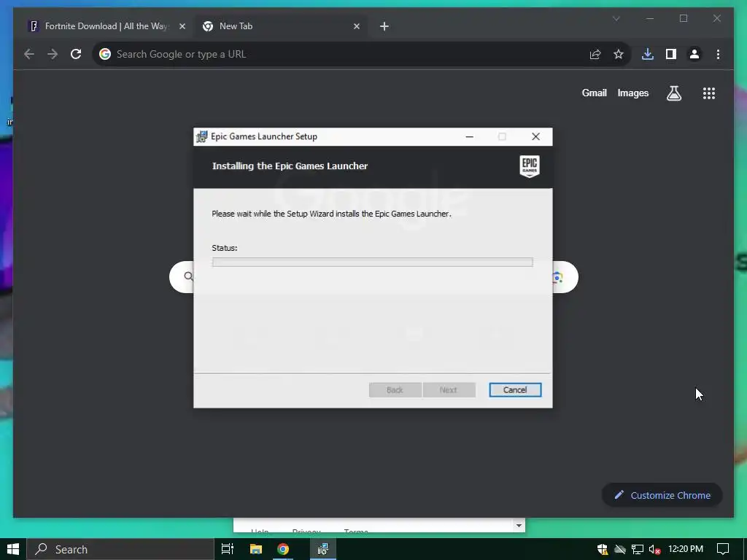The image size is (747, 560).
Task: Click the setup installer icon in dialog title bar
Action: pos(201,136)
